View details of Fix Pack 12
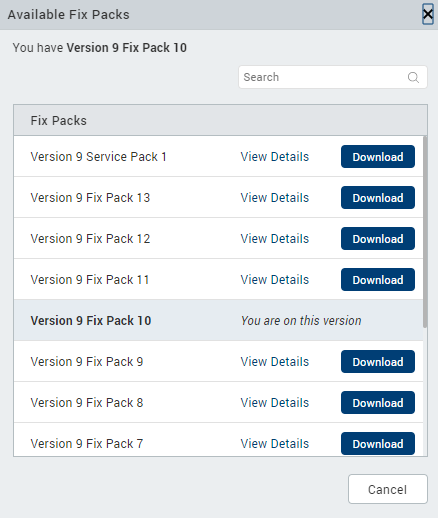This screenshot has width=438, height=518. point(275,239)
